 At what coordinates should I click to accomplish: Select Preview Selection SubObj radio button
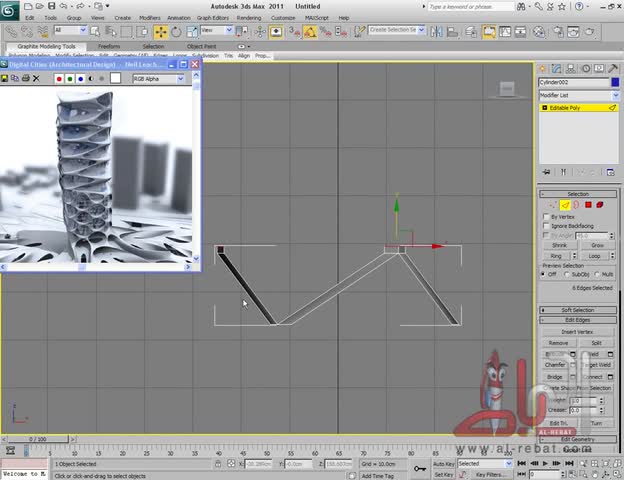567,274
